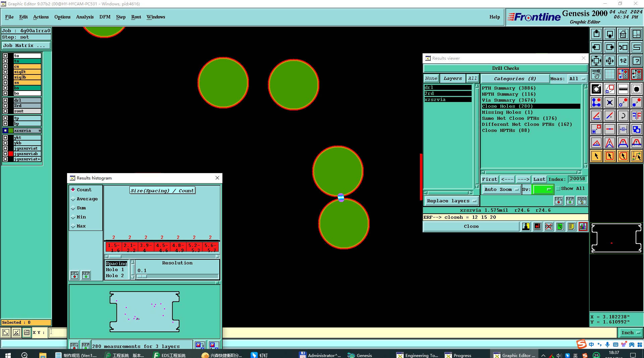644x358 pixels.
Task: Click the yellow notes icon in Results viewer
Action: [572, 226]
